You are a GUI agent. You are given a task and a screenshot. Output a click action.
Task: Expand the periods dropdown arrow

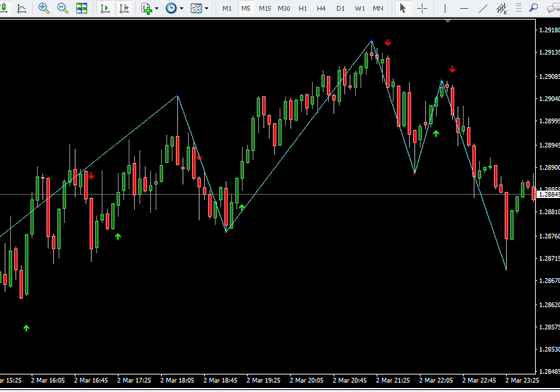[x=181, y=8]
